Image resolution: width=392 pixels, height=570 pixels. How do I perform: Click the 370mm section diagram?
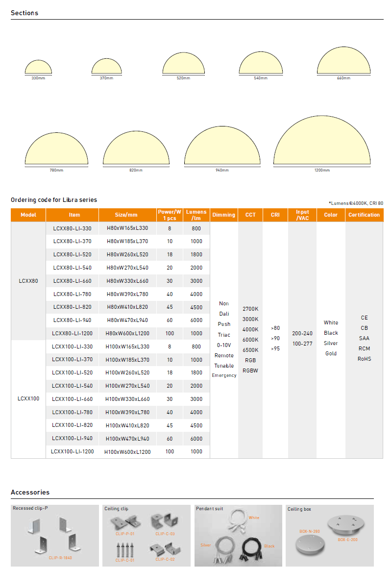coord(106,67)
